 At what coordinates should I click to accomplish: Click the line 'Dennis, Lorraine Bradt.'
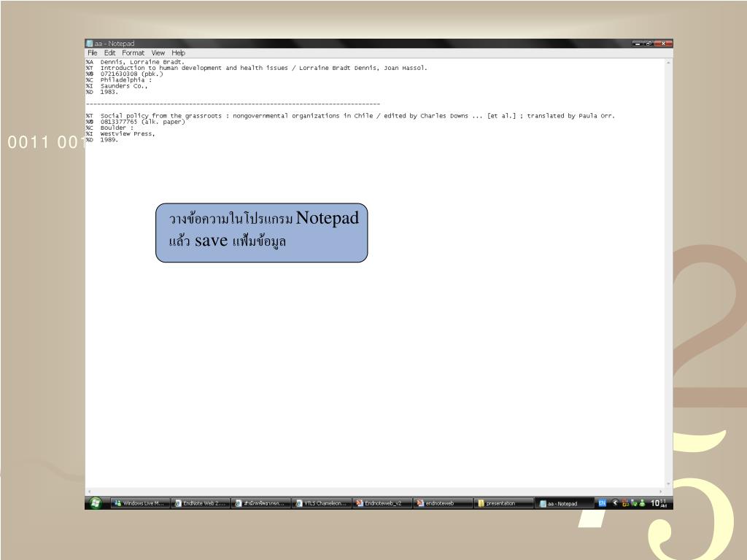coord(142,62)
